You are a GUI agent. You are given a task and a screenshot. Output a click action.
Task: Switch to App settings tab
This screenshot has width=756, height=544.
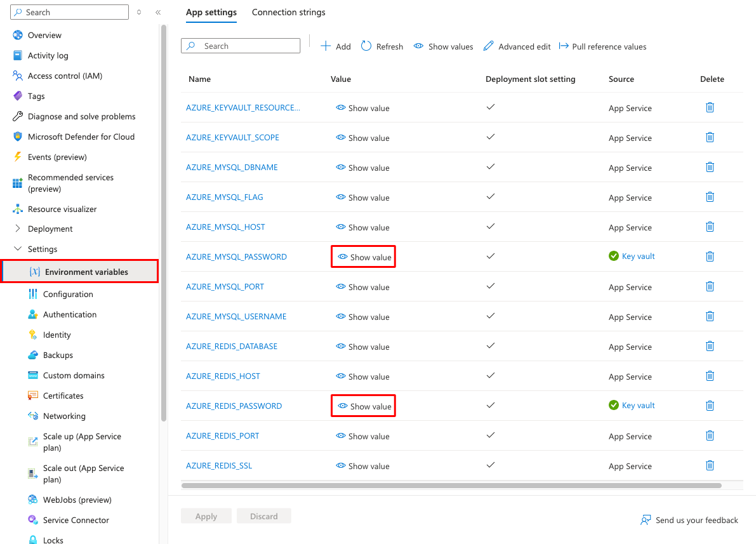tap(211, 13)
